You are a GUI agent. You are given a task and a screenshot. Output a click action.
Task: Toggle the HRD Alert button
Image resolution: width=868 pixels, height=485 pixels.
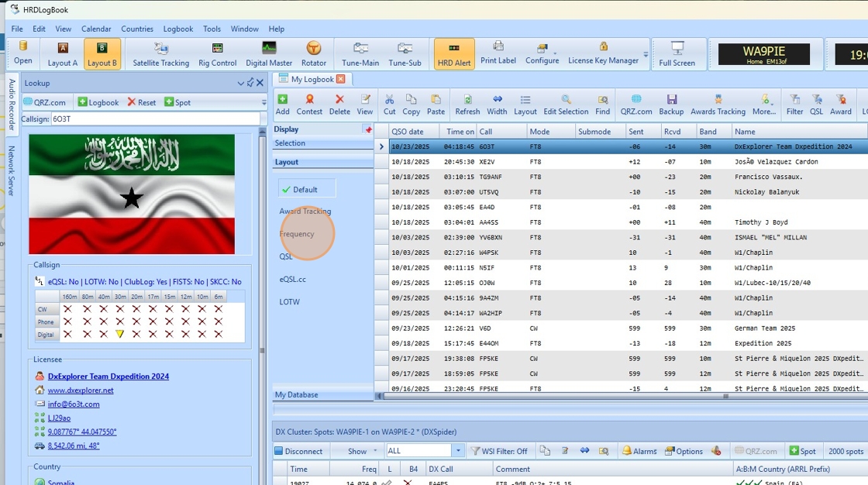(x=454, y=54)
